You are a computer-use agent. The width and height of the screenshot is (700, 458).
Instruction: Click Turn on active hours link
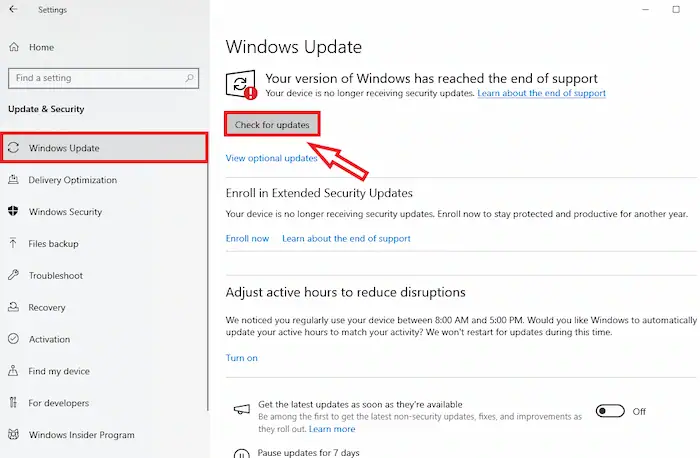[x=242, y=358]
